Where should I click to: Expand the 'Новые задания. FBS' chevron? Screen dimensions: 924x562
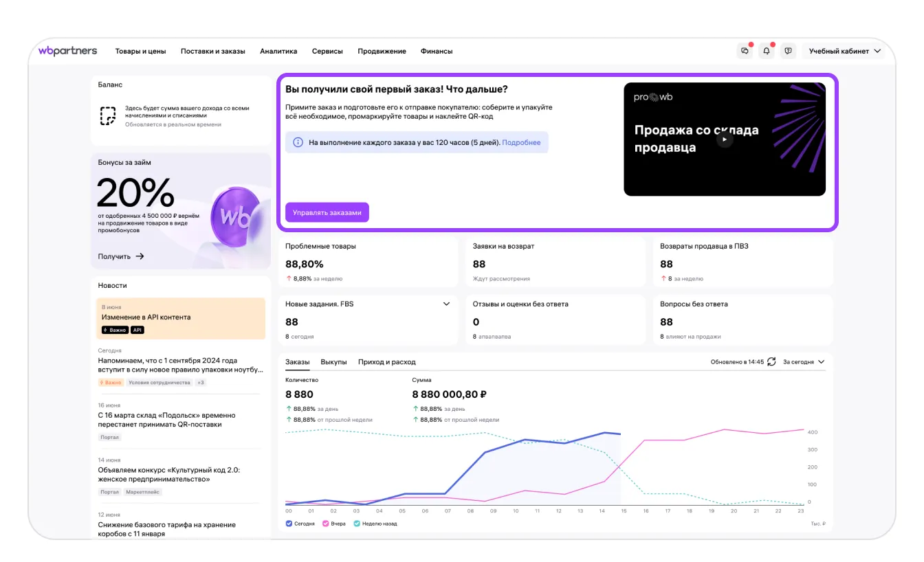coord(446,304)
